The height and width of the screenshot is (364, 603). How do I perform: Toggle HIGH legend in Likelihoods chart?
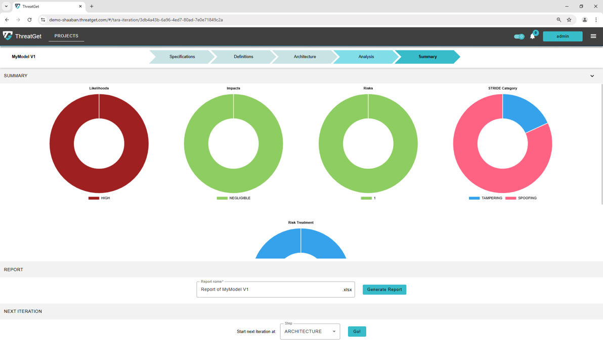click(99, 198)
